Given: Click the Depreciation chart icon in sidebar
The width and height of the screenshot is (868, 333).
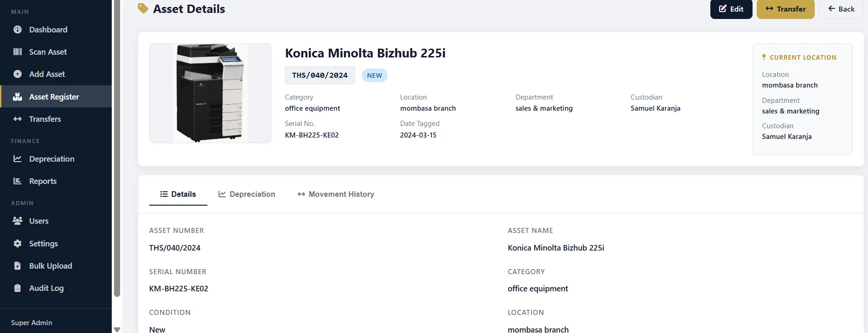Looking at the screenshot, I should 18,159.
